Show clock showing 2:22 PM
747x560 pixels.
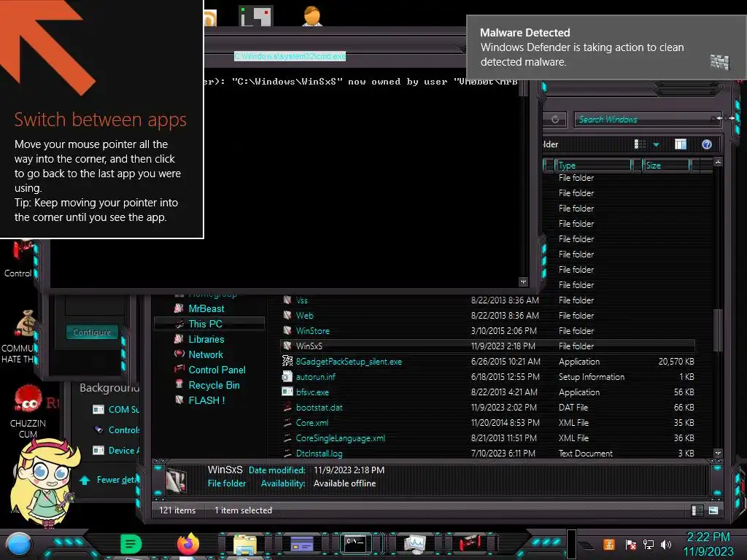coord(708,544)
